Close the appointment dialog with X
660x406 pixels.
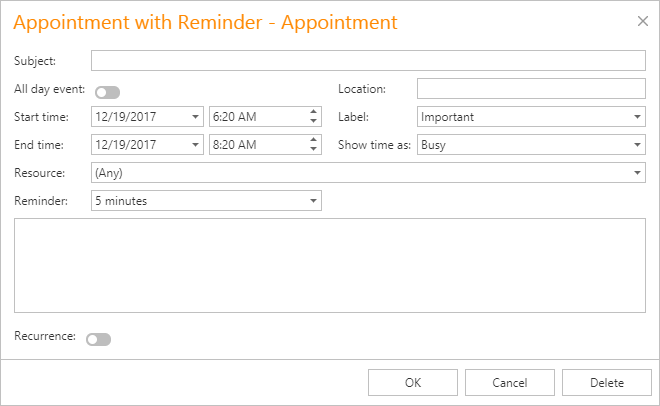642,20
